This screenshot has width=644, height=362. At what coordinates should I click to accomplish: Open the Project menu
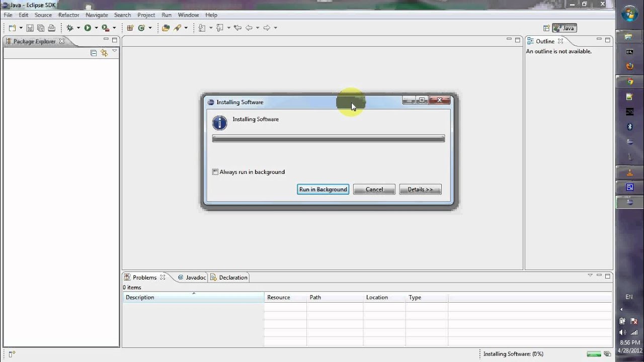coord(146,15)
